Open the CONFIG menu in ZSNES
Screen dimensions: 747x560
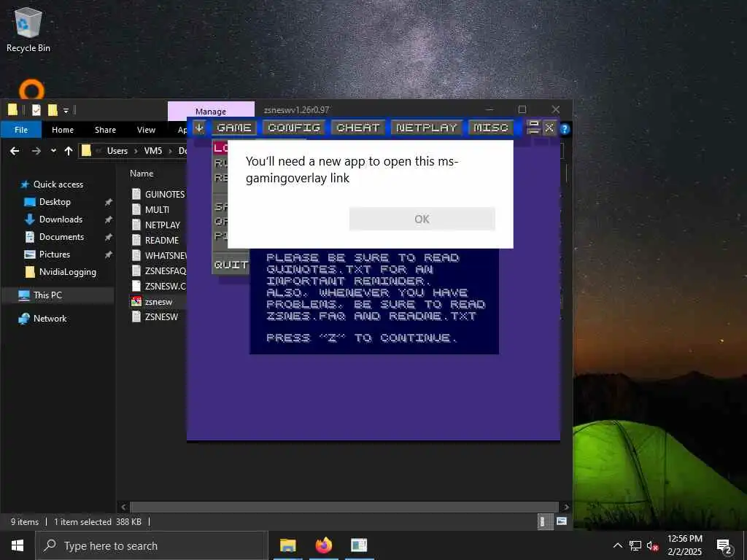[x=293, y=128]
